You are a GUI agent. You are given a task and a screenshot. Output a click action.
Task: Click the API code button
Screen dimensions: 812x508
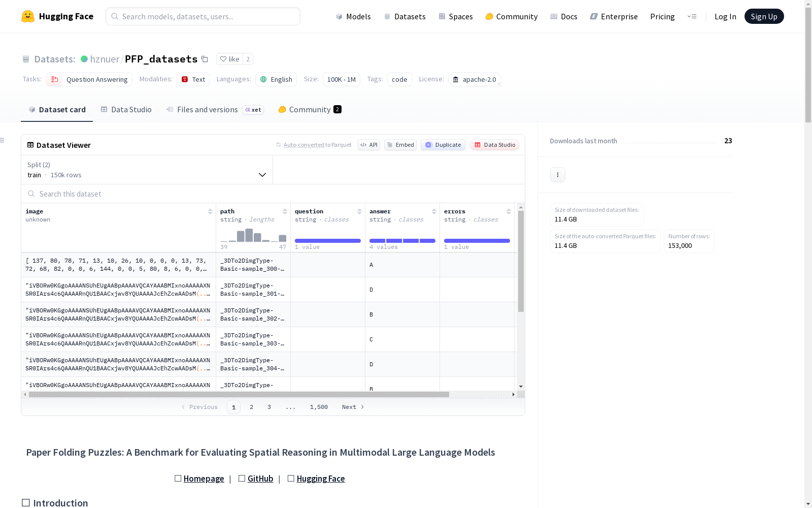(x=369, y=145)
